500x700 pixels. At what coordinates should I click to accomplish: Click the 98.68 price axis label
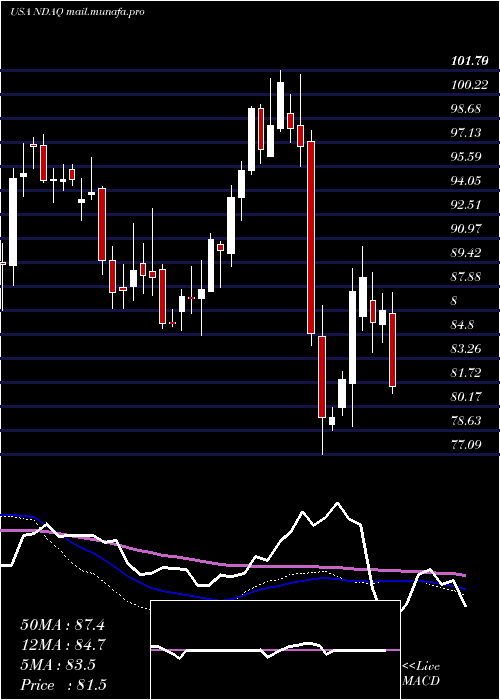(x=466, y=109)
